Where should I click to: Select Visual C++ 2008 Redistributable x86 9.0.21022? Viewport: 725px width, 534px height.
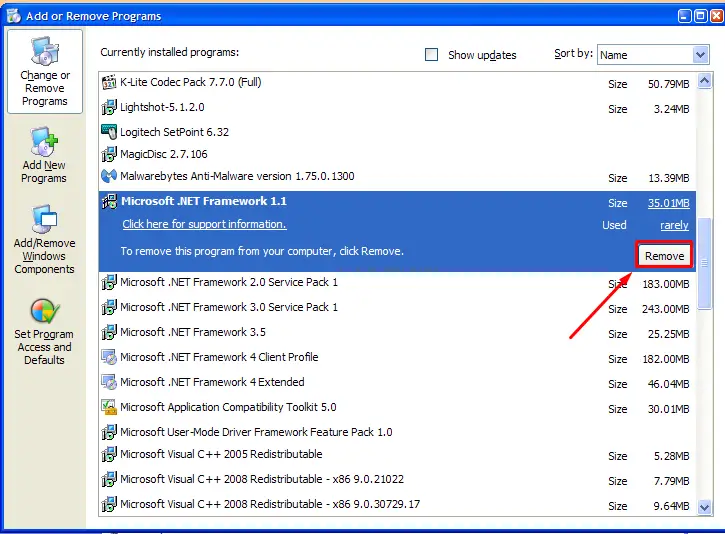[397, 479]
